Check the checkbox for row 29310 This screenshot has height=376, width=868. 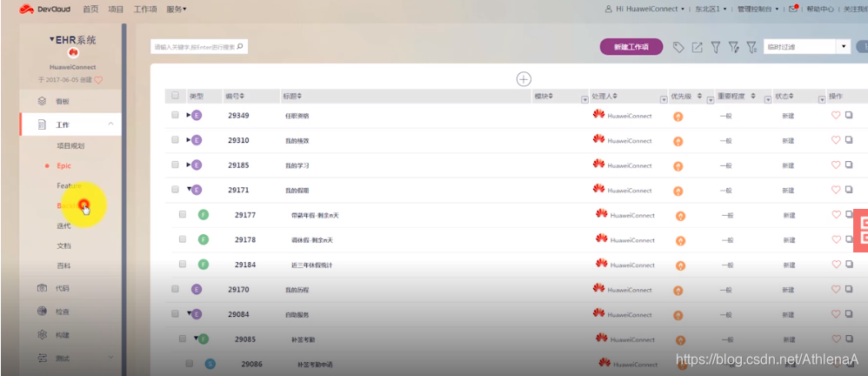click(175, 140)
